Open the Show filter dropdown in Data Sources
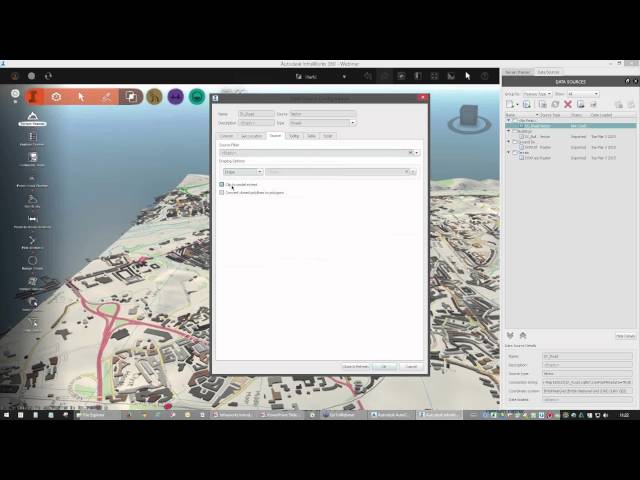640x480 pixels. pos(582,94)
